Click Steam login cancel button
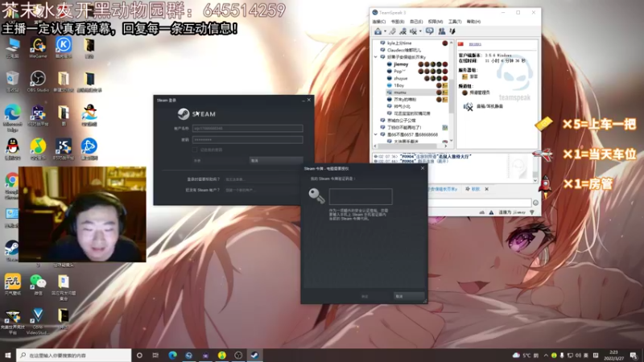 pos(276,160)
